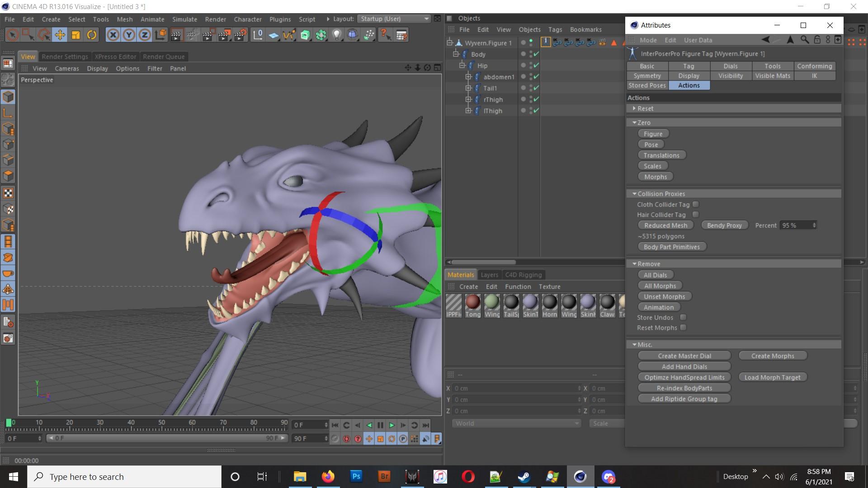
Task: Expand the Reset section in Actions
Action: click(635, 108)
